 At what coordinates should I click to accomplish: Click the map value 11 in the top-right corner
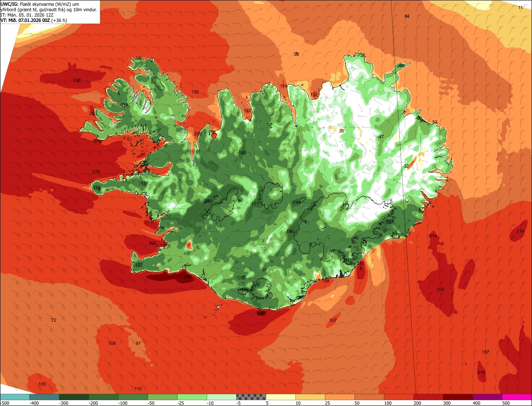(521, 8)
